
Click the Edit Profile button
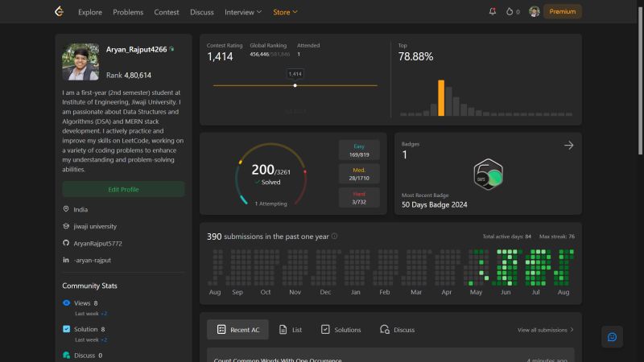click(123, 189)
